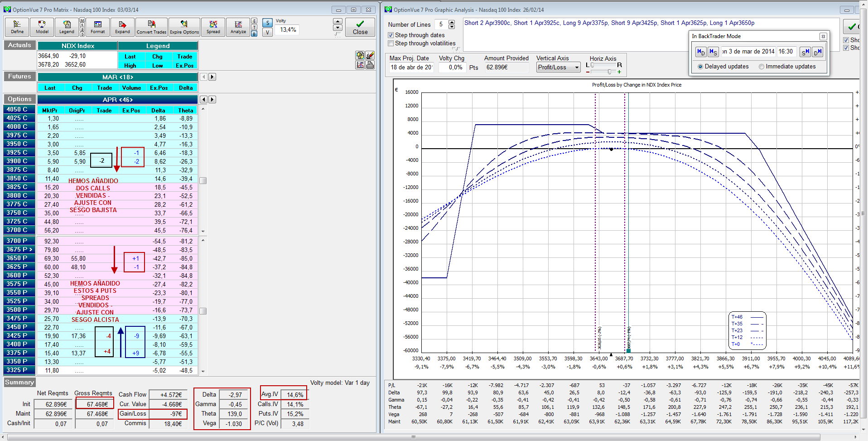Select the Expire Options tool

tap(184, 27)
